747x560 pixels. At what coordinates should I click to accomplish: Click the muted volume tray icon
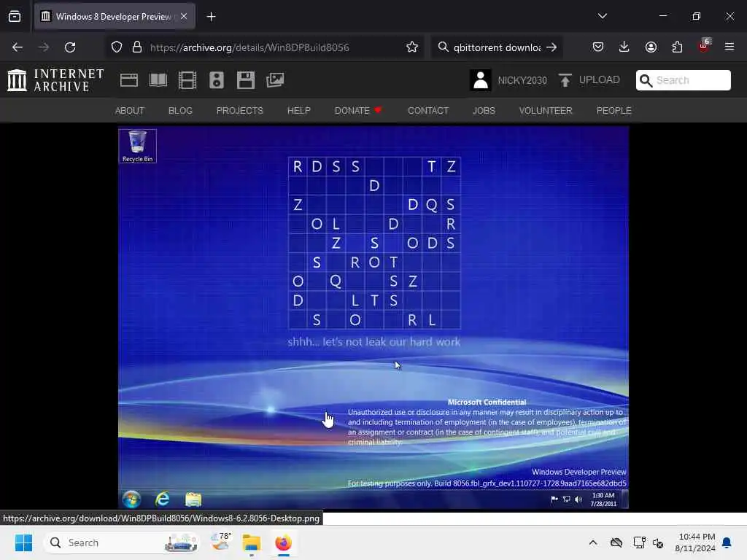[x=658, y=542]
